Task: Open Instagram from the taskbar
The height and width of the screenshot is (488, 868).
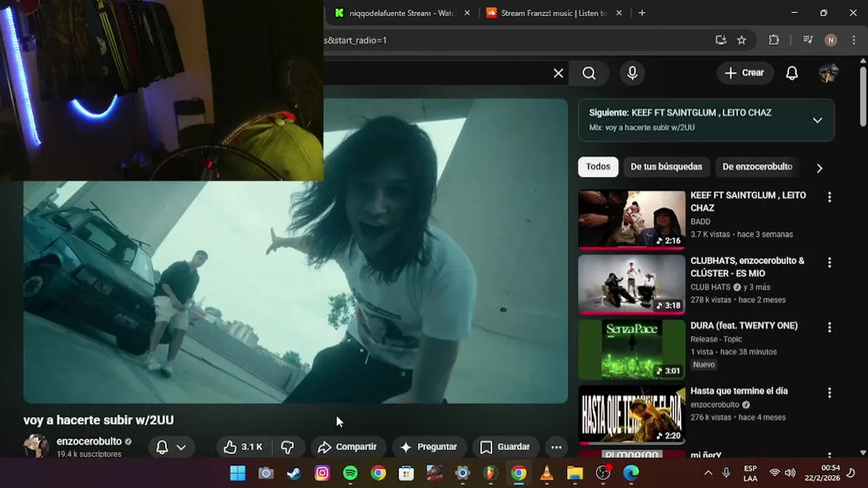Action: 322,473
